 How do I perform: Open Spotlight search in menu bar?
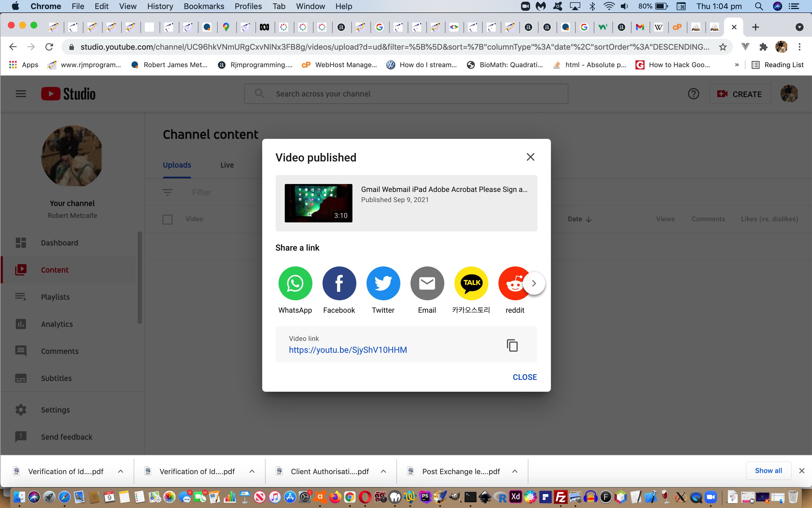759,6
